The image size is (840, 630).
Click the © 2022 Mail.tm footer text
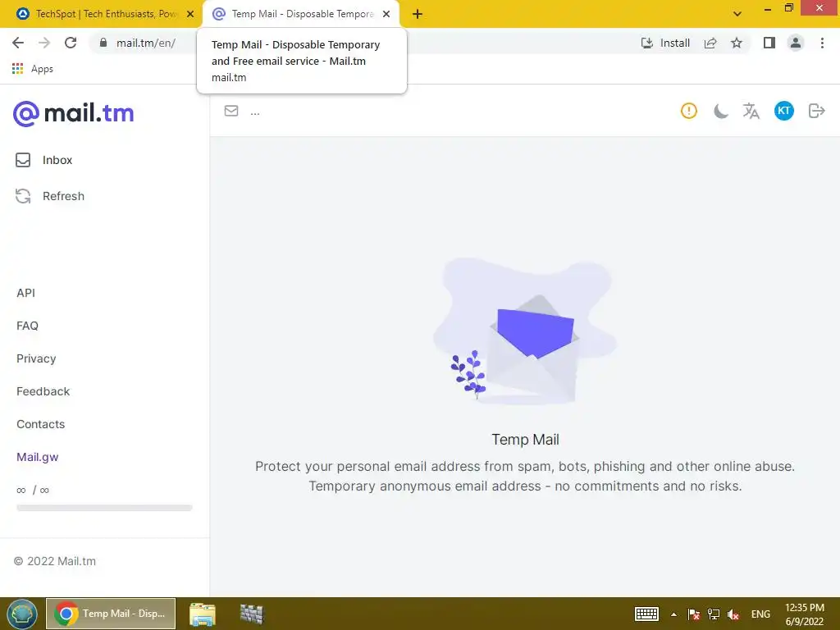point(55,561)
